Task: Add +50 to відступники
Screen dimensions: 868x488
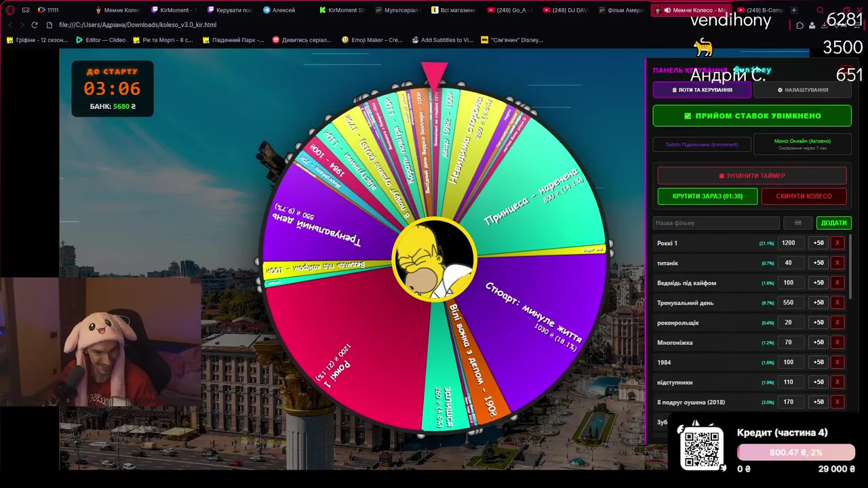Action: click(x=818, y=382)
